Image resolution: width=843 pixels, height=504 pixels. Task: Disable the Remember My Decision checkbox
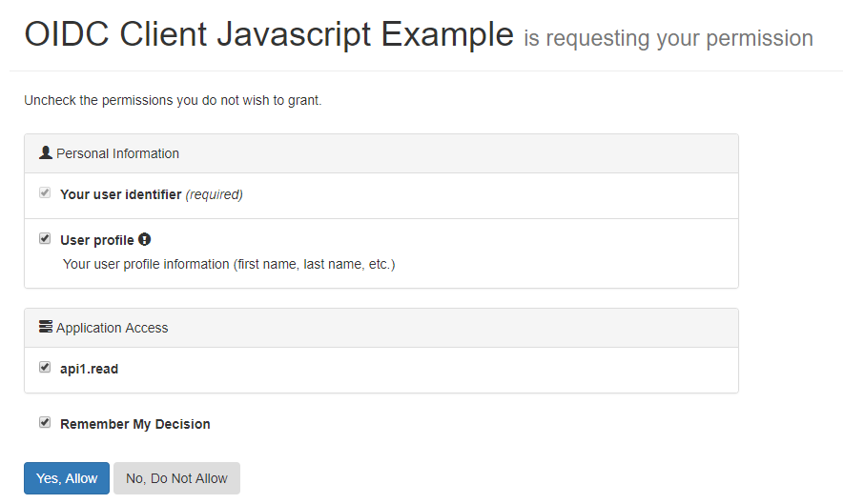tap(45, 423)
